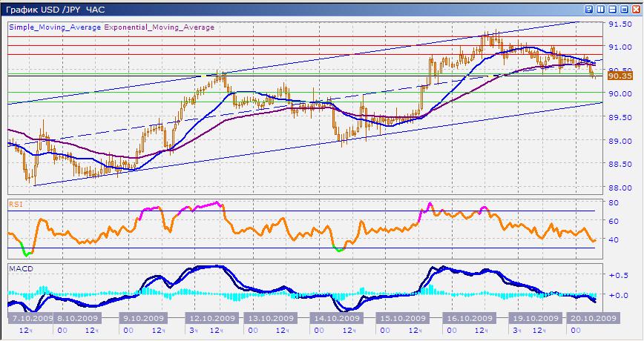The width and height of the screenshot is (644, 341).
Task: Click the pause icon in title bar
Action: click(x=600, y=9)
